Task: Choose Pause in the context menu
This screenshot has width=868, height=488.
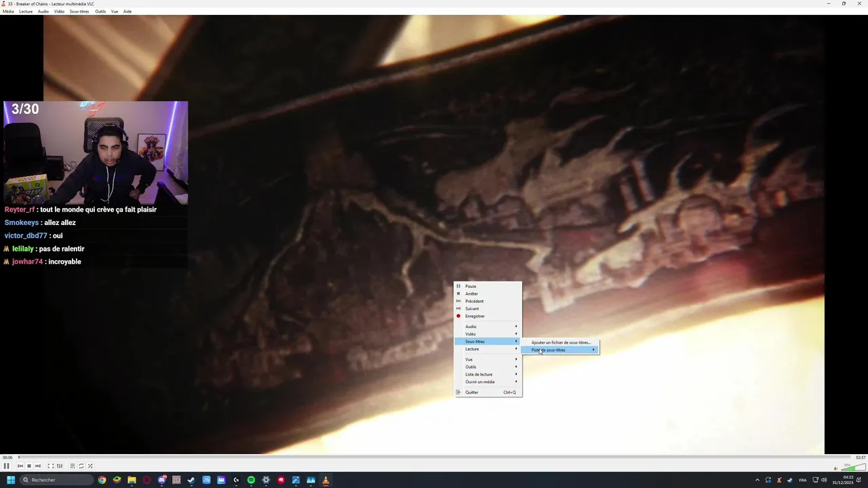Action: [x=488, y=286]
